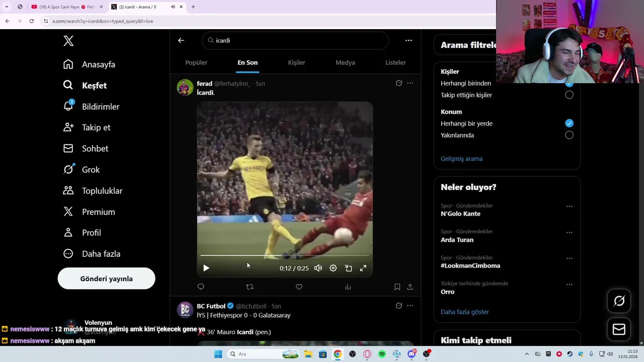The width and height of the screenshot is (644, 362).
Task: Open the Bildirimler notifications page
Action: 91,107
